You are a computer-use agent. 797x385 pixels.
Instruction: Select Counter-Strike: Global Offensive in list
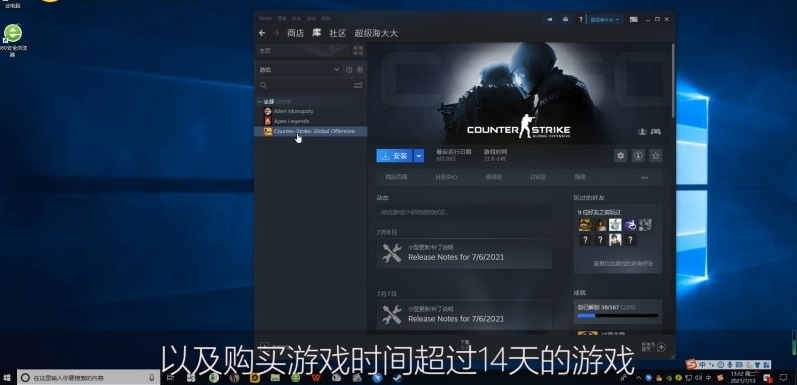[x=311, y=131]
